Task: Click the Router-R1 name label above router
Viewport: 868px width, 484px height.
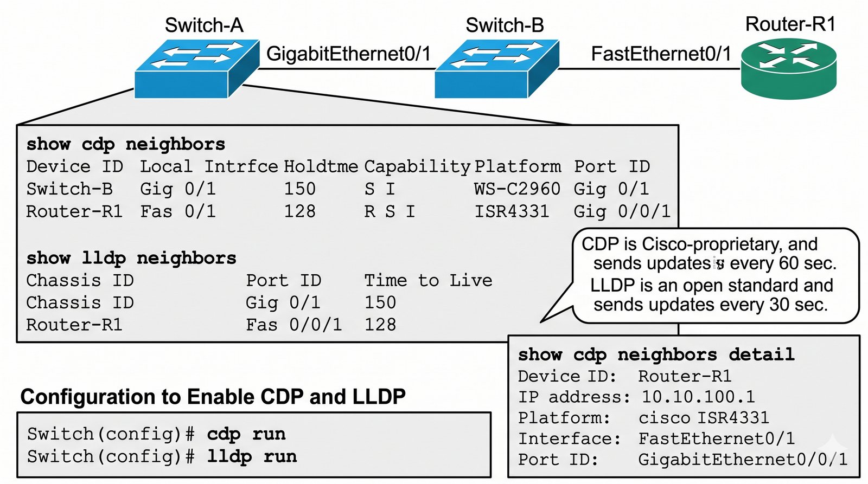Action: pos(790,24)
